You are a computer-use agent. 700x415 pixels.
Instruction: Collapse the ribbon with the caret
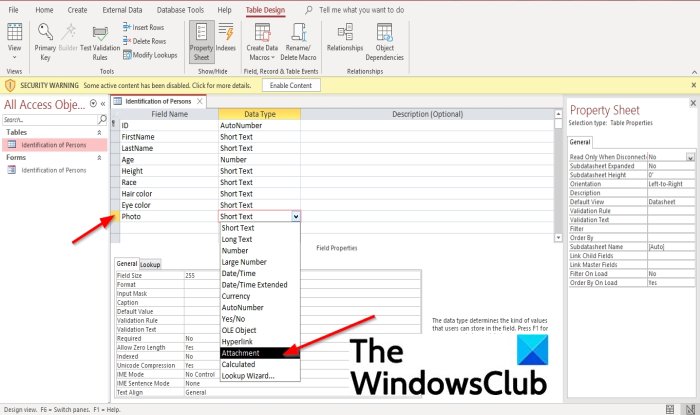[694, 72]
